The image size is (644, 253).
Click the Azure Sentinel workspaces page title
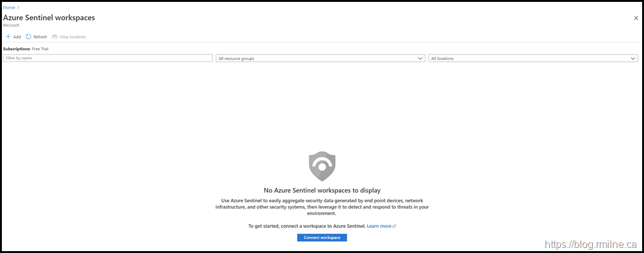tap(49, 18)
